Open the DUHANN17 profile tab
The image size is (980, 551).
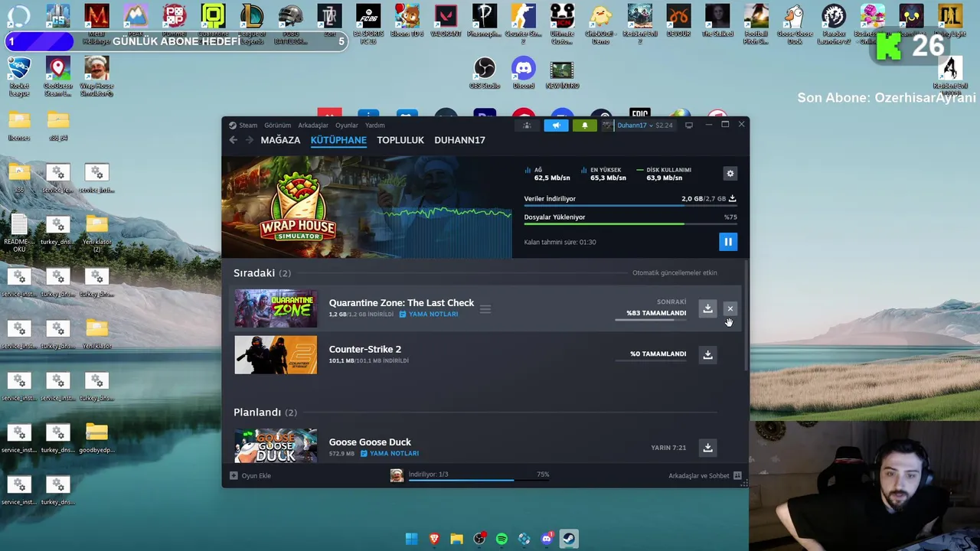pyautogui.click(x=459, y=140)
